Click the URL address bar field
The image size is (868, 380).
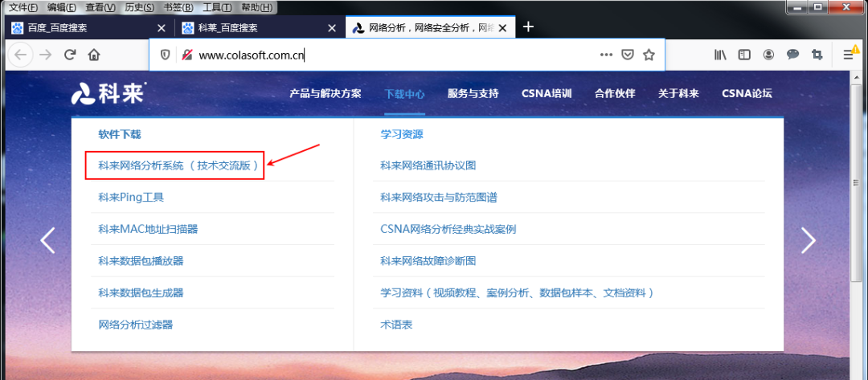(x=387, y=55)
